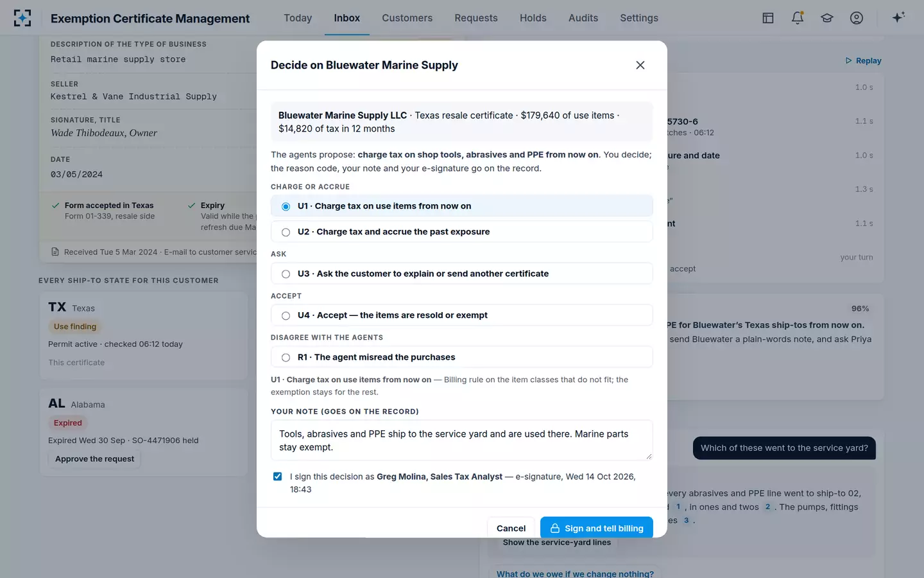
Task: Select U1 Charge tax on use items
Action: click(462, 206)
